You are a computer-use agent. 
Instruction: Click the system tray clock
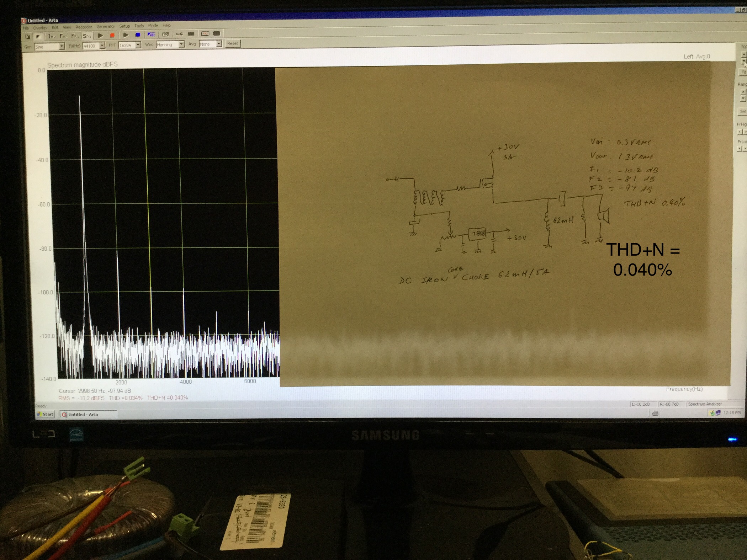[x=732, y=412]
